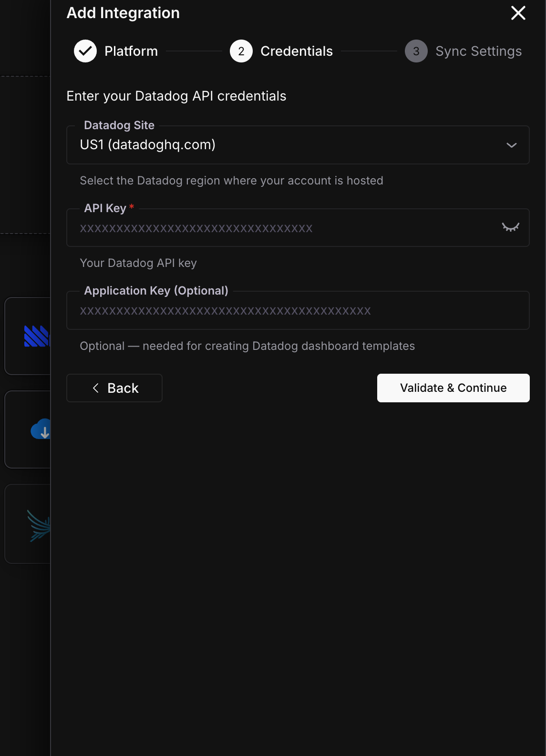Go back to the Platform step label
The image size is (546, 756).
(131, 51)
